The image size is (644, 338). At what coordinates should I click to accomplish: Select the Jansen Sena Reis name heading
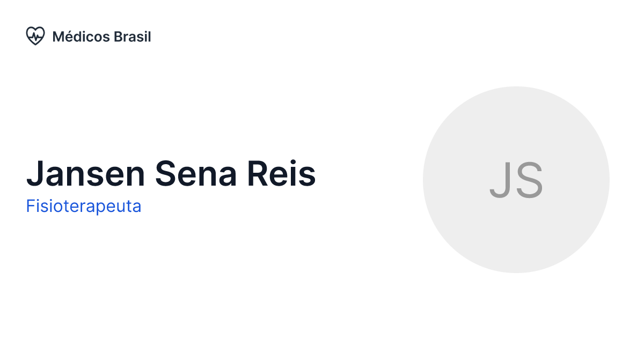click(x=171, y=174)
